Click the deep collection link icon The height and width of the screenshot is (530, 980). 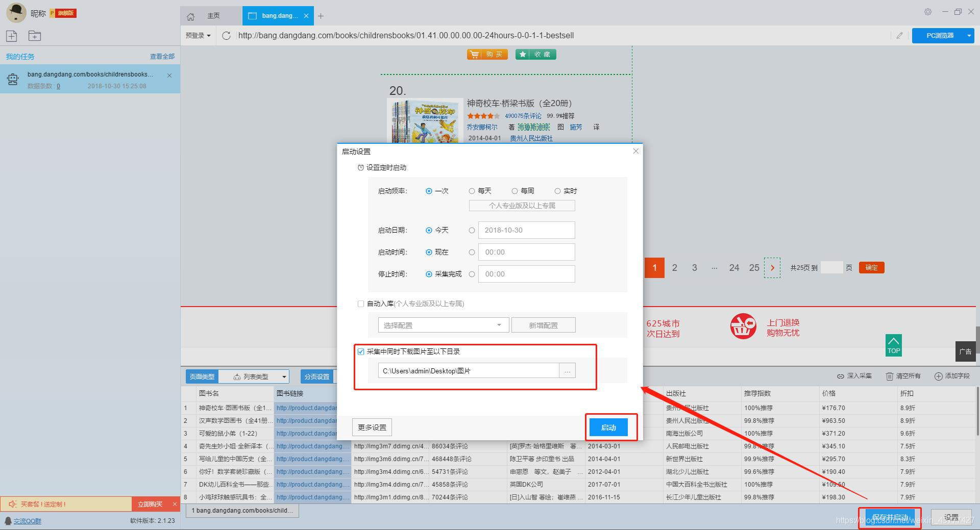pos(840,376)
